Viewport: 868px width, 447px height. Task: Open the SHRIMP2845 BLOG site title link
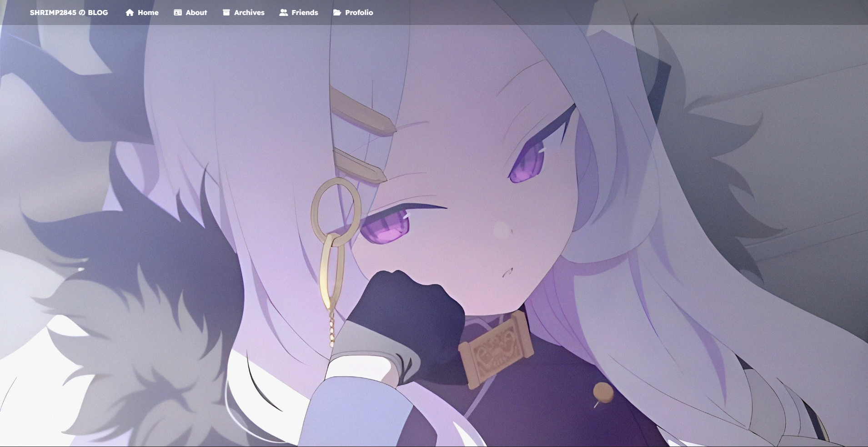pos(69,13)
